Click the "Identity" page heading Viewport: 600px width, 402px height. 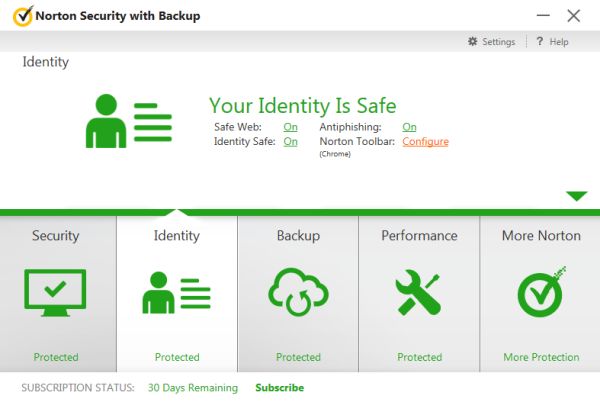pyautogui.click(x=46, y=62)
